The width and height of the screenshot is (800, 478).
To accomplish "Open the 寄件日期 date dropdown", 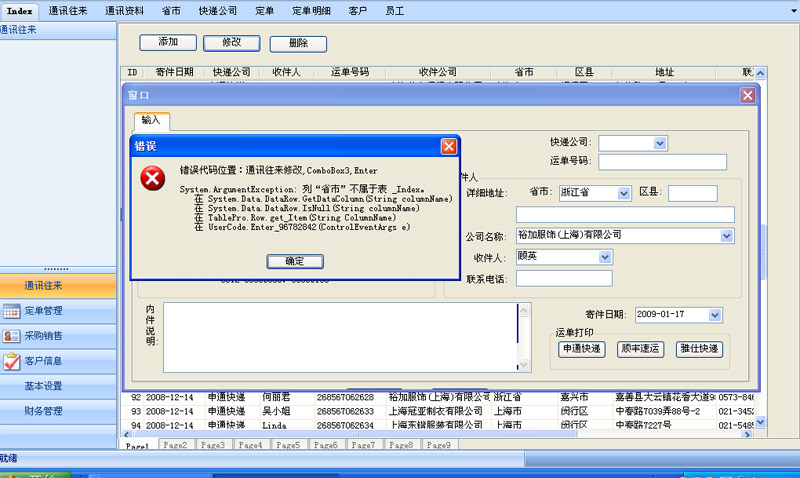I will [x=715, y=315].
